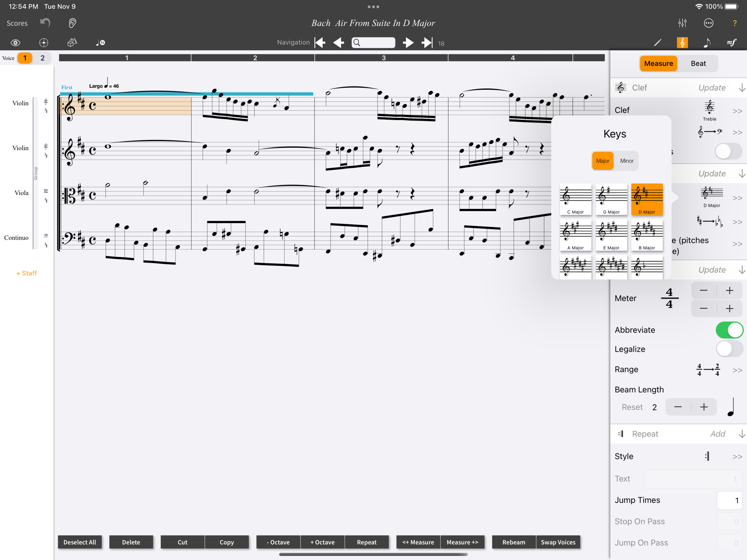The width and height of the screenshot is (747, 560).
Task: Choose the A Major key signature
Action: 575,235
